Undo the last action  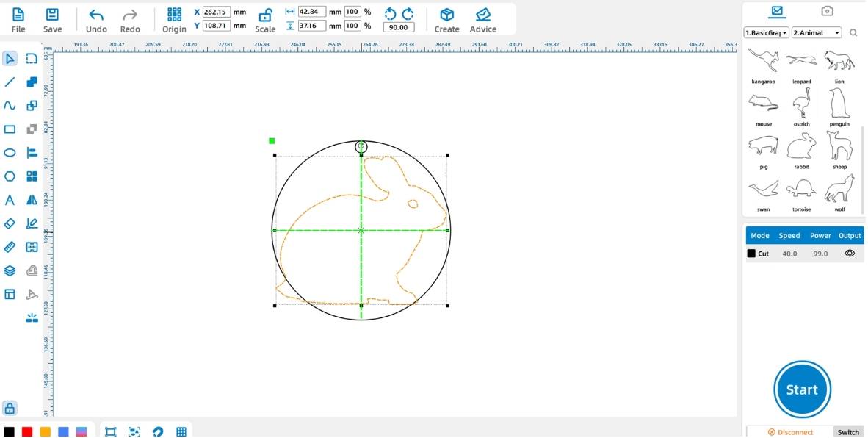point(96,21)
